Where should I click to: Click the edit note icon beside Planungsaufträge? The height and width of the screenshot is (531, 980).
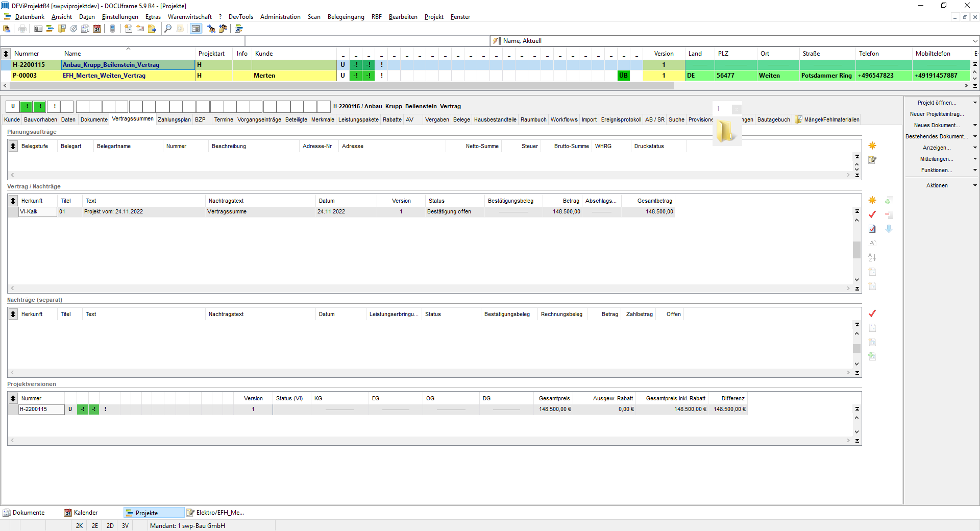[872, 160]
